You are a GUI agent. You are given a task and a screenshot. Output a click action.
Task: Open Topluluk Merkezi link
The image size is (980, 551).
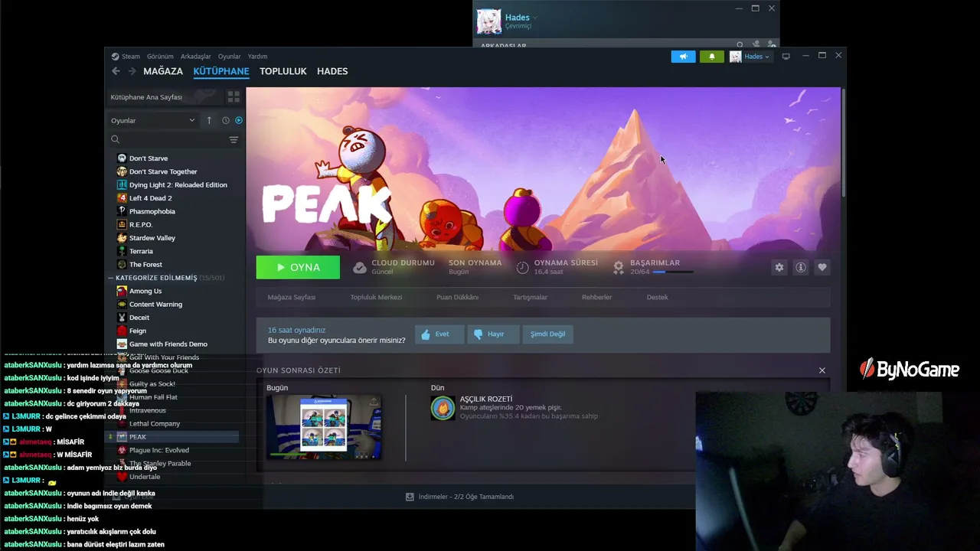376,297
